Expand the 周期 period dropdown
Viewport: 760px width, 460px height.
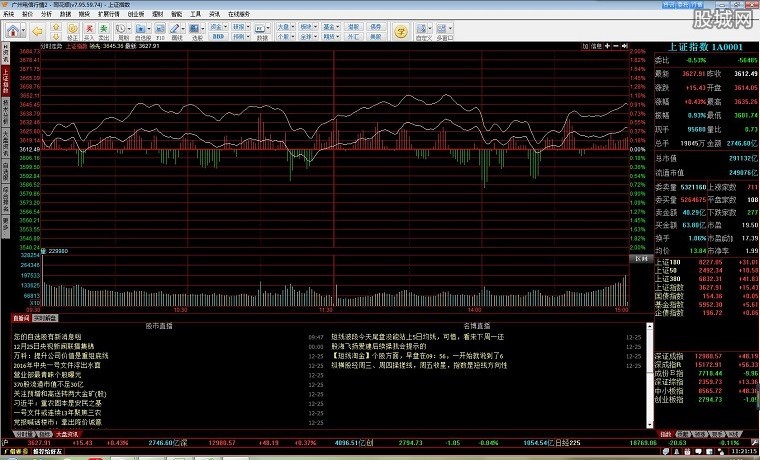coord(129,29)
